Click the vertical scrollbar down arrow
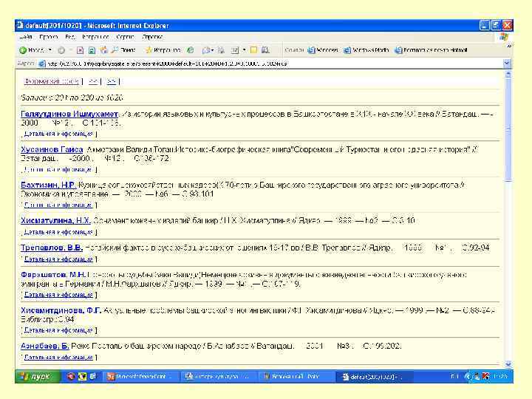532x399 pixels. pyautogui.click(x=508, y=364)
